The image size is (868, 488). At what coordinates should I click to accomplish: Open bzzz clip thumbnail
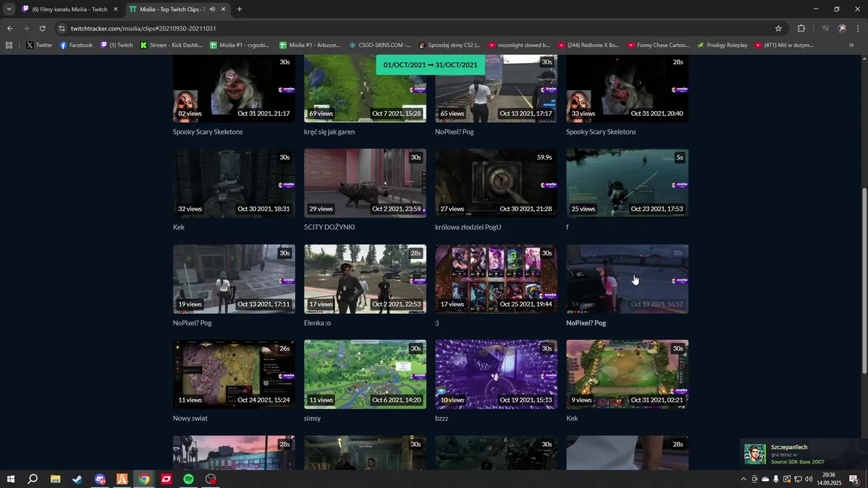point(496,374)
